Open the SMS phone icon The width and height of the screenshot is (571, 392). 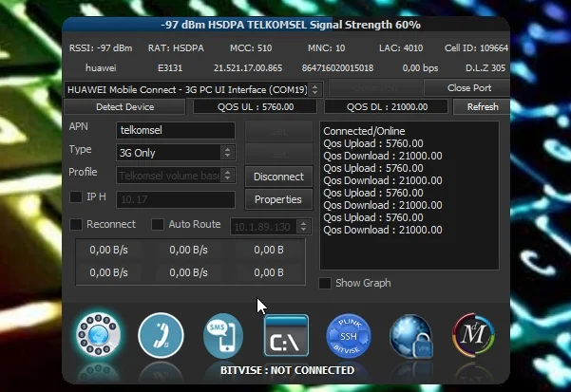click(x=223, y=336)
